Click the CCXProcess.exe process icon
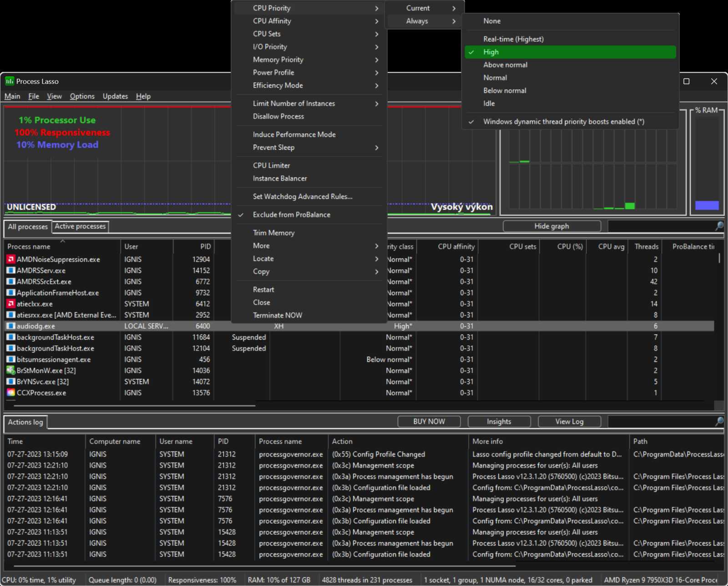The image size is (728, 586). tap(11, 393)
